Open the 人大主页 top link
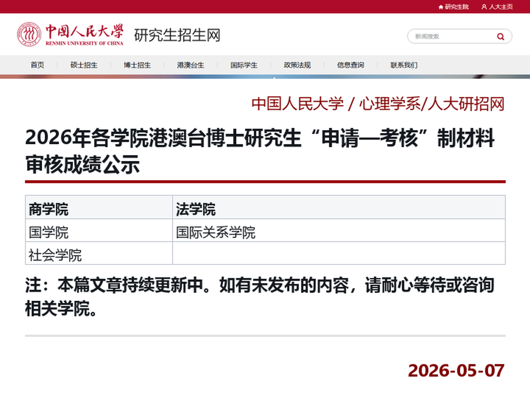This screenshot has width=530, height=420. tap(501, 7)
